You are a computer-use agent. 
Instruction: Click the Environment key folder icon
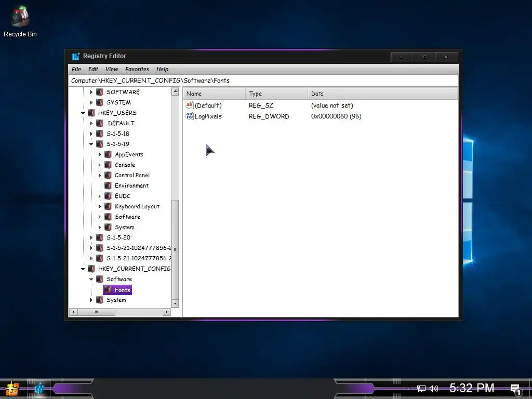pos(108,185)
